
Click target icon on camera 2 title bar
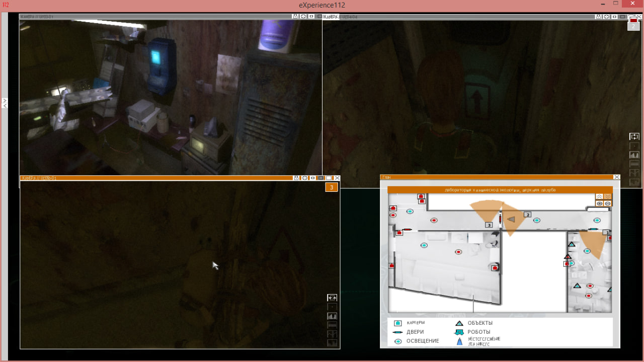pos(606,17)
